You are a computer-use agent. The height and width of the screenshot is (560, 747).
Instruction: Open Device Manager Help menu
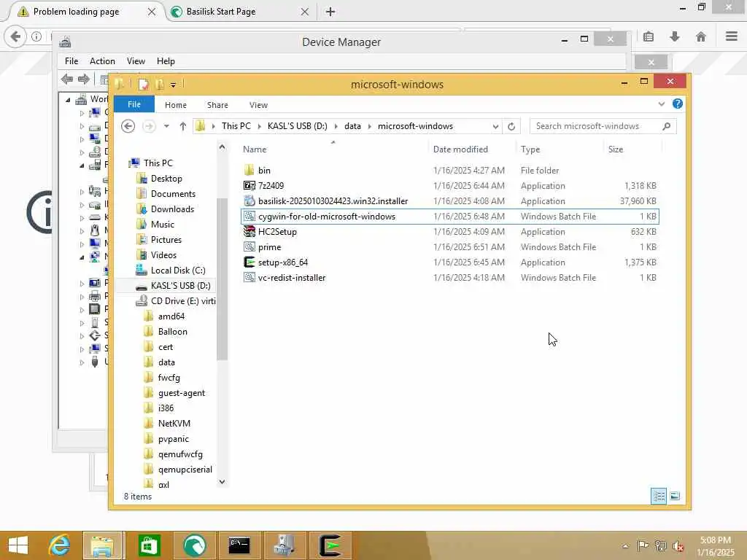pyautogui.click(x=166, y=61)
